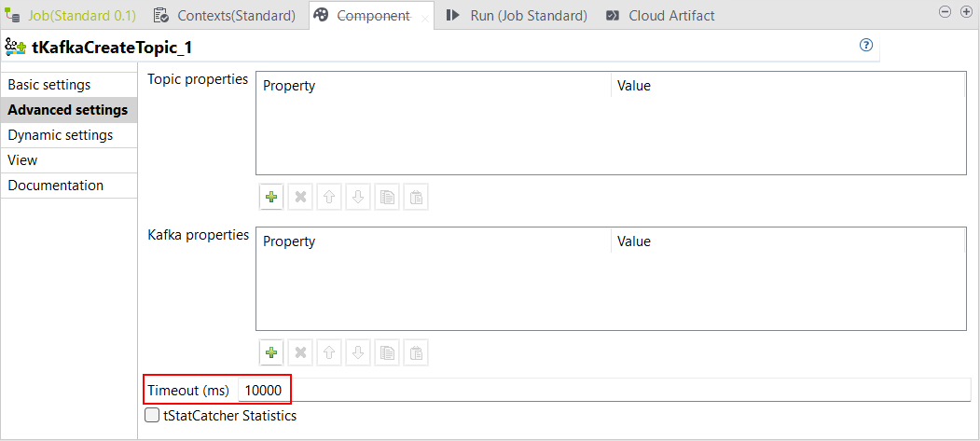Click remove row icon under Kafka properties
This screenshot has height=441, width=980.
click(300, 352)
